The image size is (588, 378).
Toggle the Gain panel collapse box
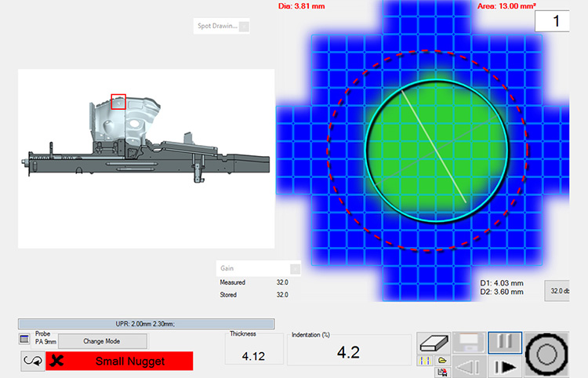(x=295, y=268)
